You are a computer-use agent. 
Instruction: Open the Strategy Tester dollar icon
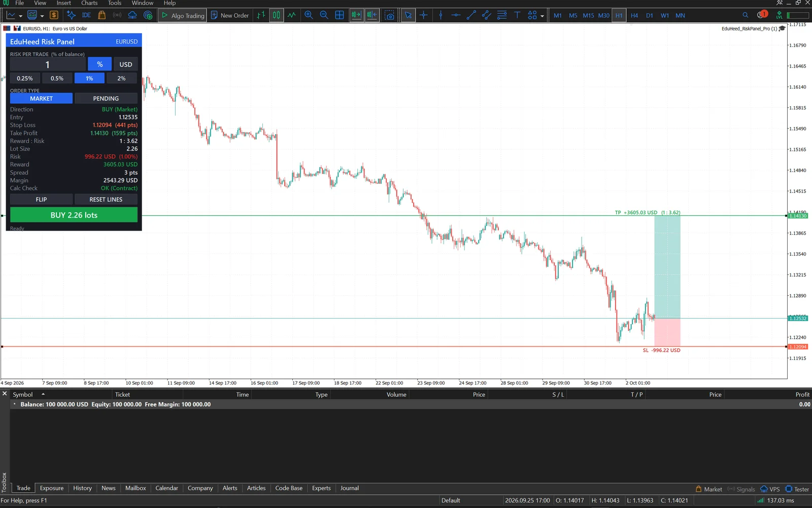[54, 15]
